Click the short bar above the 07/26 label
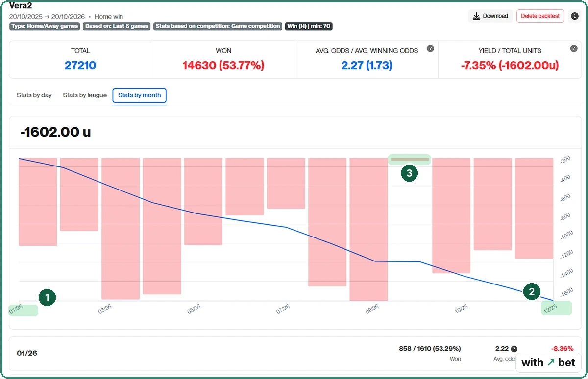 coord(286,183)
